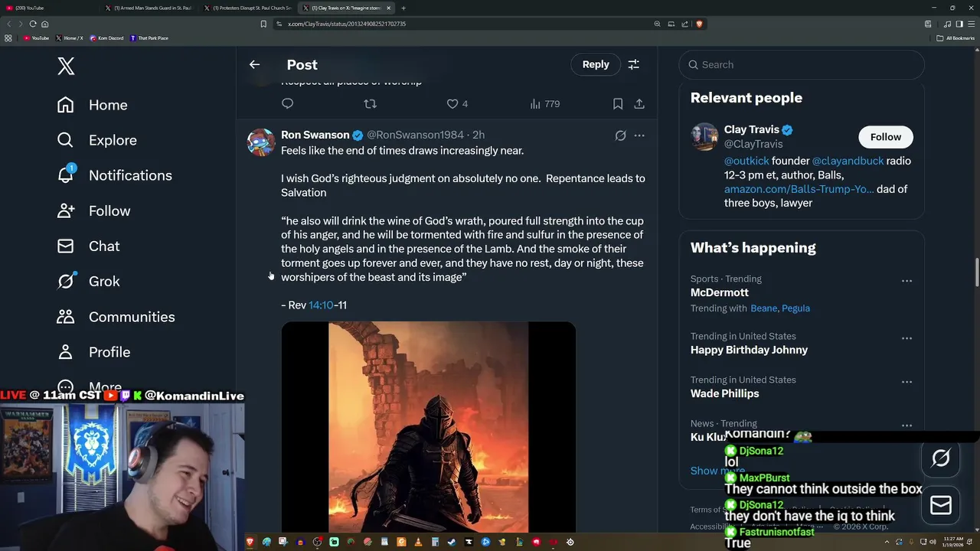Click the address bar URL

tap(347, 24)
